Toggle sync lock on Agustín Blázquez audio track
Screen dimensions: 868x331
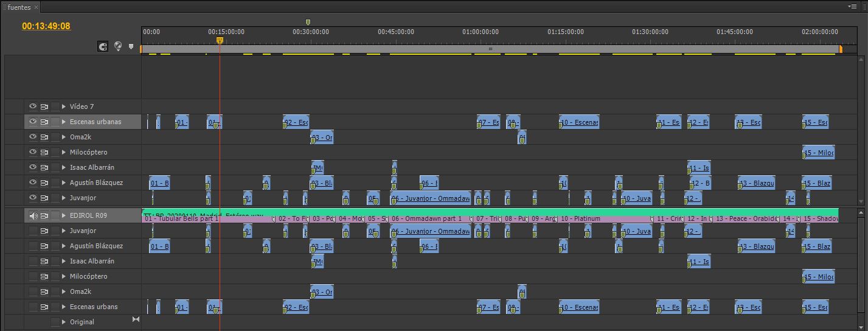pos(44,246)
